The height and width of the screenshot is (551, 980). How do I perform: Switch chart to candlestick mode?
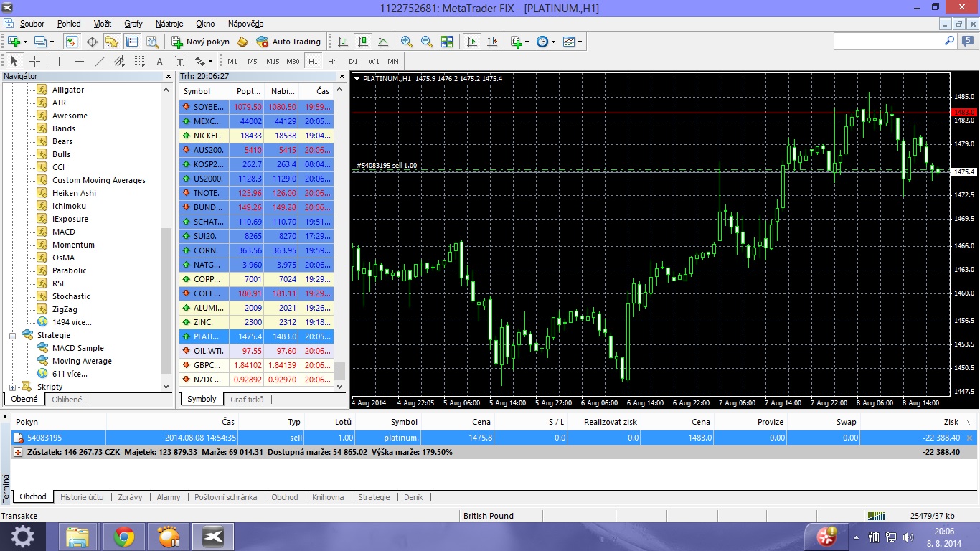[x=363, y=42]
